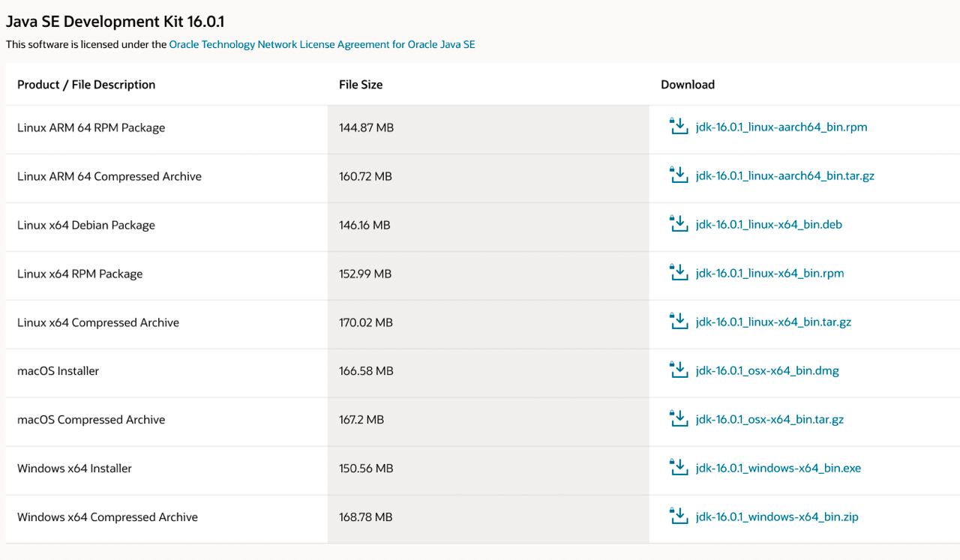960x560 pixels.
Task: Click the 152.99 MB file size cell
Action: [488, 274]
